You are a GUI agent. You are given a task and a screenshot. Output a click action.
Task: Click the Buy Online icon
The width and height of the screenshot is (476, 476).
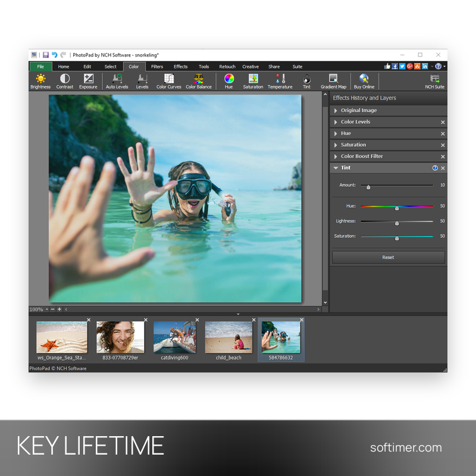364,81
